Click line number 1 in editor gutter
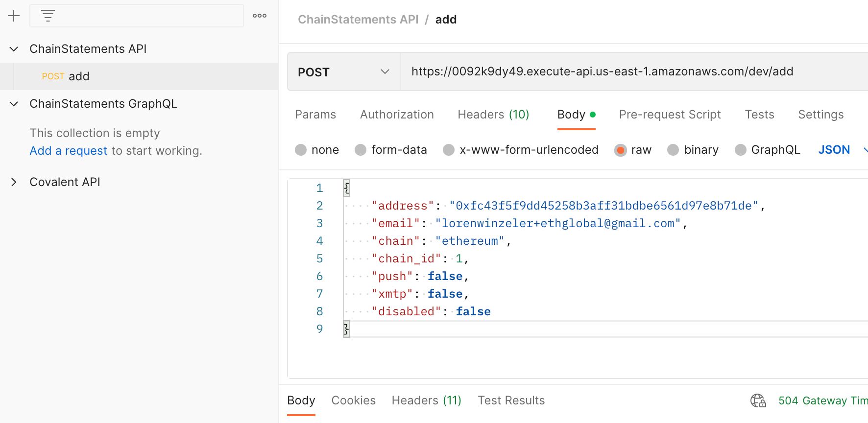The image size is (868, 423). tap(319, 188)
